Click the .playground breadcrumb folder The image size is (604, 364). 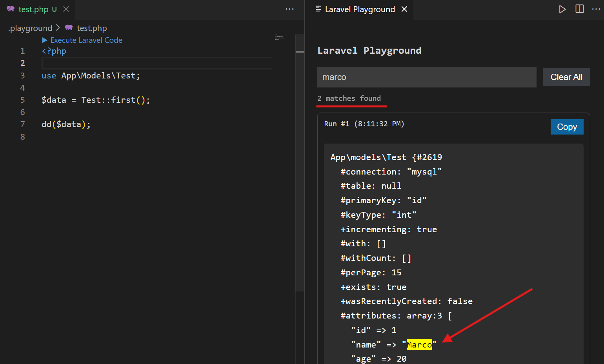pos(31,28)
